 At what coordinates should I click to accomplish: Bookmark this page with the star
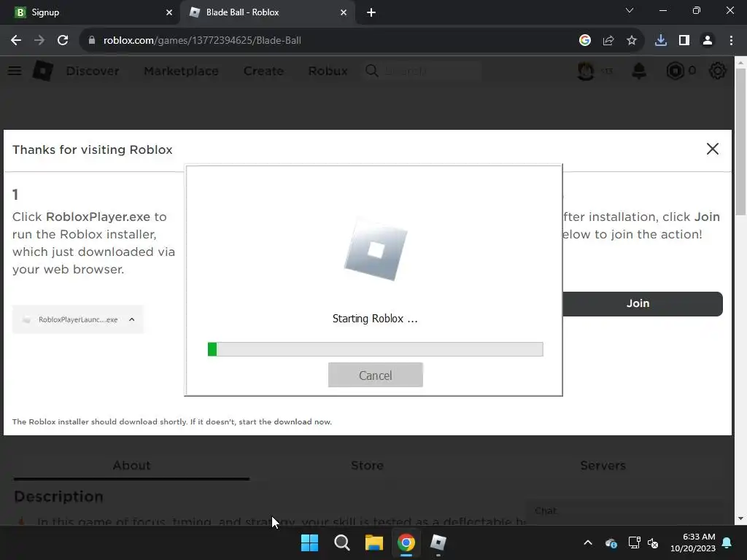tap(631, 41)
